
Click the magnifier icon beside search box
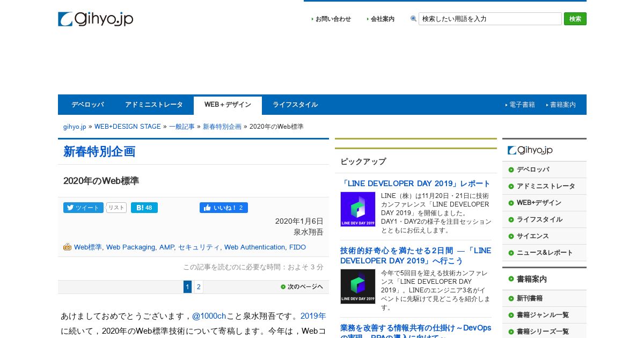tap(413, 19)
